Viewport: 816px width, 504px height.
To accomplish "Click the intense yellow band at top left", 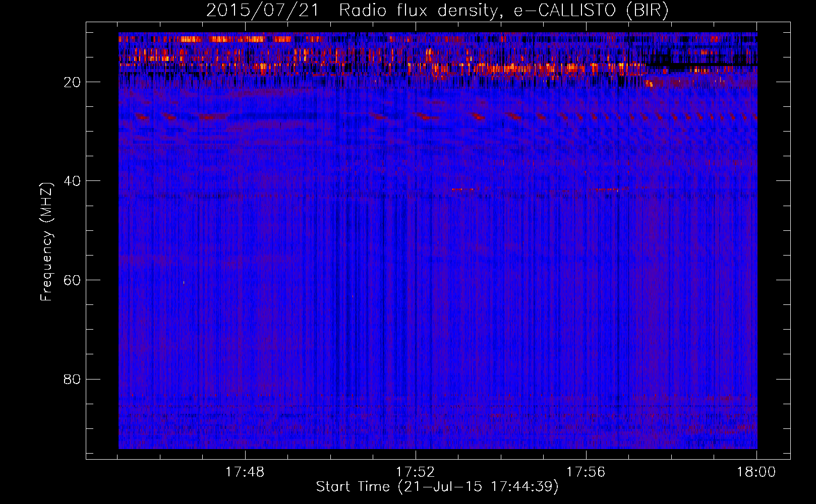I will (222, 39).
